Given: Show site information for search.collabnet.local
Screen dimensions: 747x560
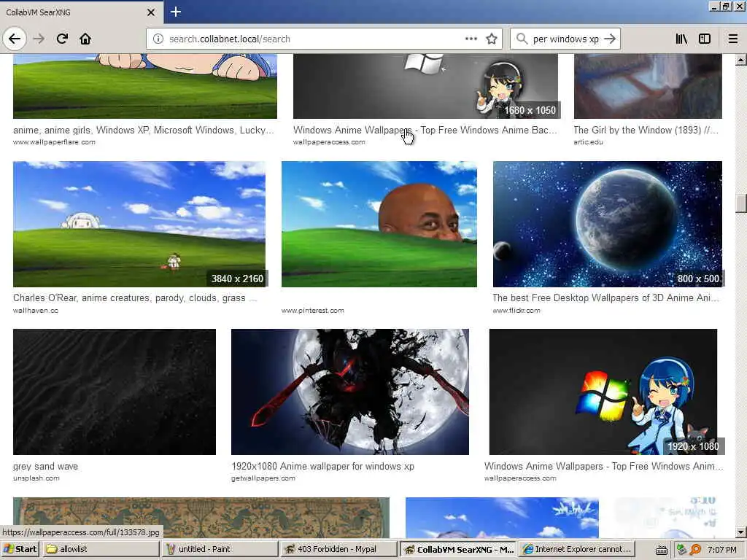Looking at the screenshot, I should 158,39.
